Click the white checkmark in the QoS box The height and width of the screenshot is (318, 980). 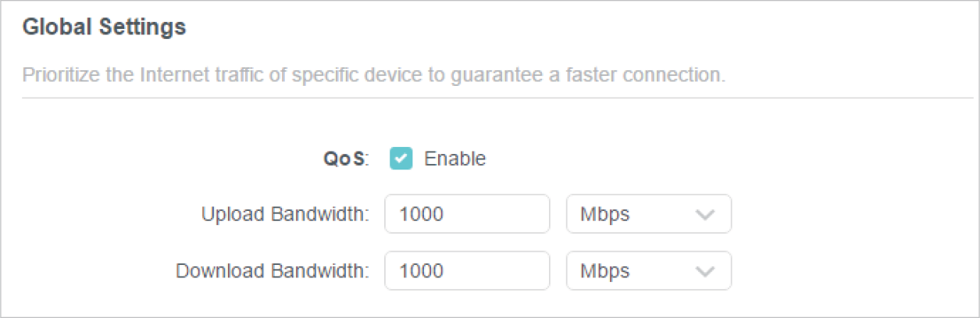tap(401, 159)
